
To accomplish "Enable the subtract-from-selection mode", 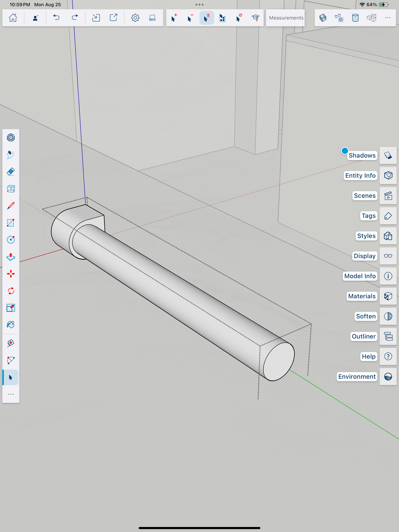I will [190, 18].
